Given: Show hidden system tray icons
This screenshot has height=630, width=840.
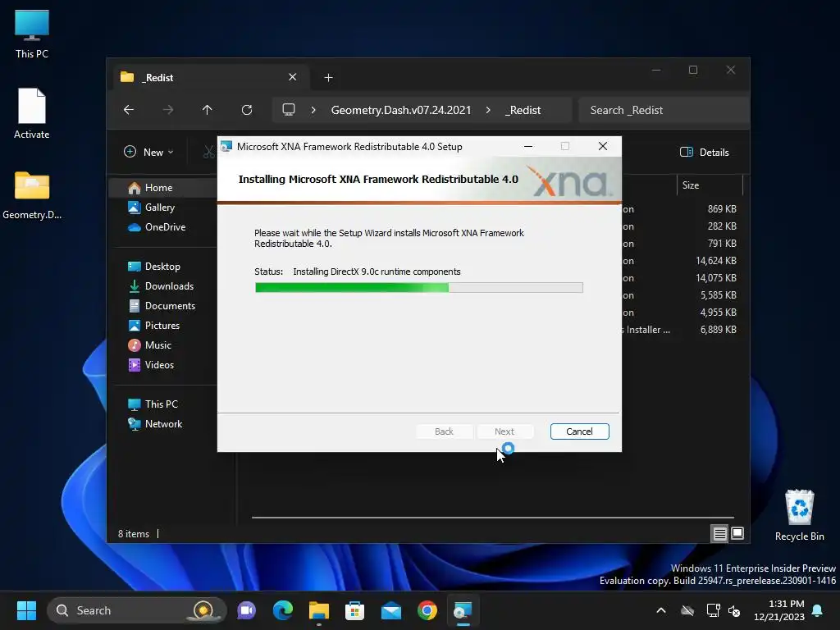Looking at the screenshot, I should (x=661, y=610).
